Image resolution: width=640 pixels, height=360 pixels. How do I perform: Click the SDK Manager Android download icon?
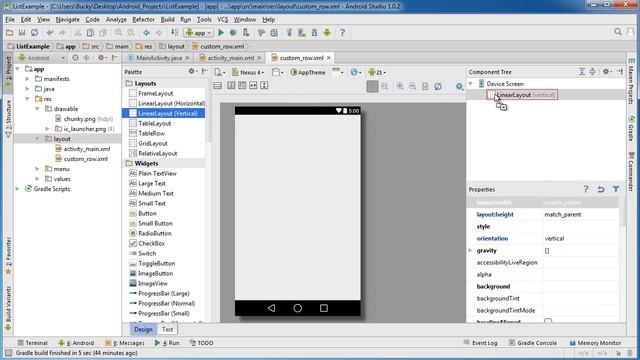click(314, 33)
